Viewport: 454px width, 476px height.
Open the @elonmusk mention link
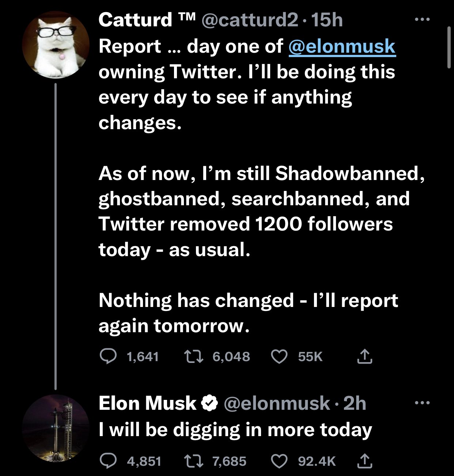(x=342, y=46)
